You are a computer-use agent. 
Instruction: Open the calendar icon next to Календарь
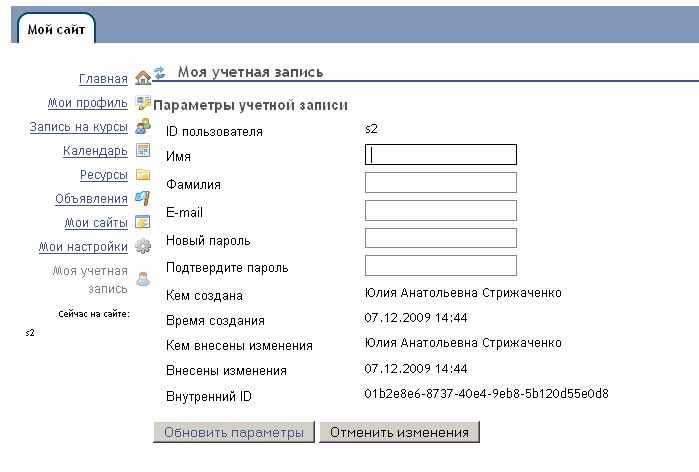(x=143, y=151)
